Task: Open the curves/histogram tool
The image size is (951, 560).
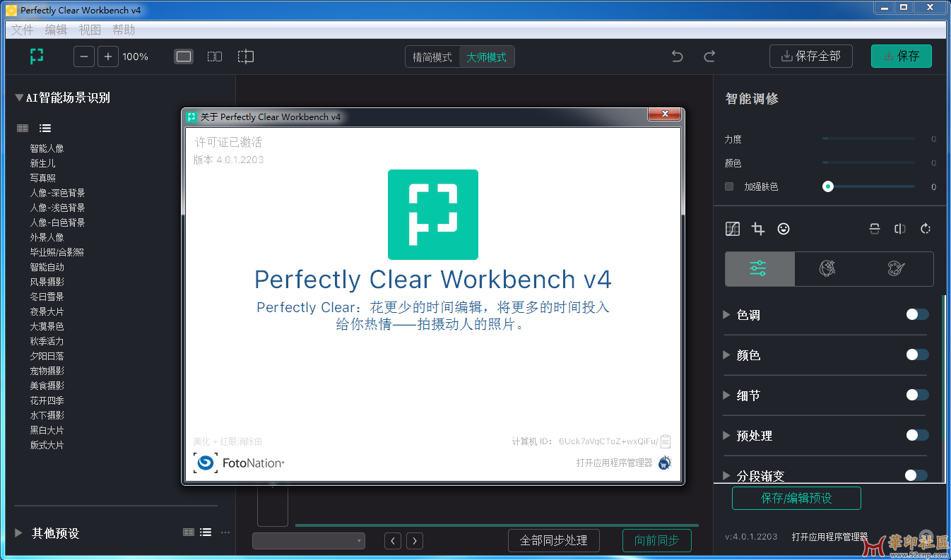Action: click(x=733, y=229)
